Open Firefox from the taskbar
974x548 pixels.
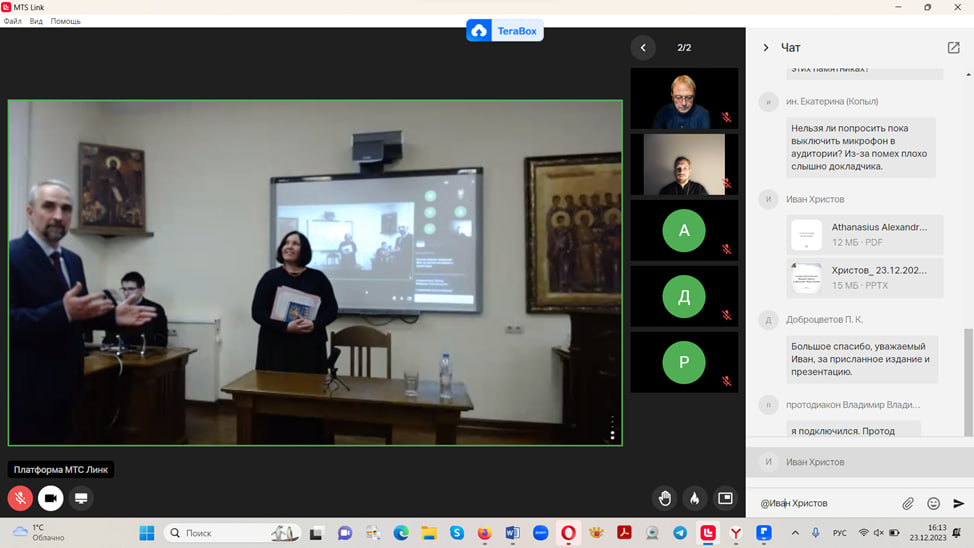pos(485,533)
